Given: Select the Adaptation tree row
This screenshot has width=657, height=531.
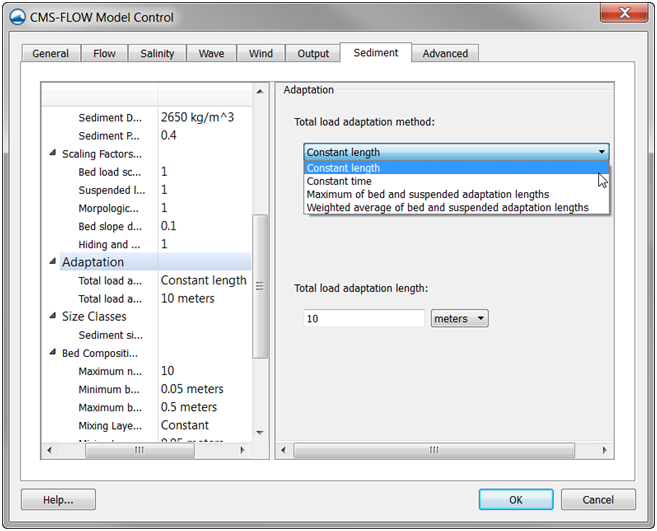Looking at the screenshot, I should click(x=155, y=262).
